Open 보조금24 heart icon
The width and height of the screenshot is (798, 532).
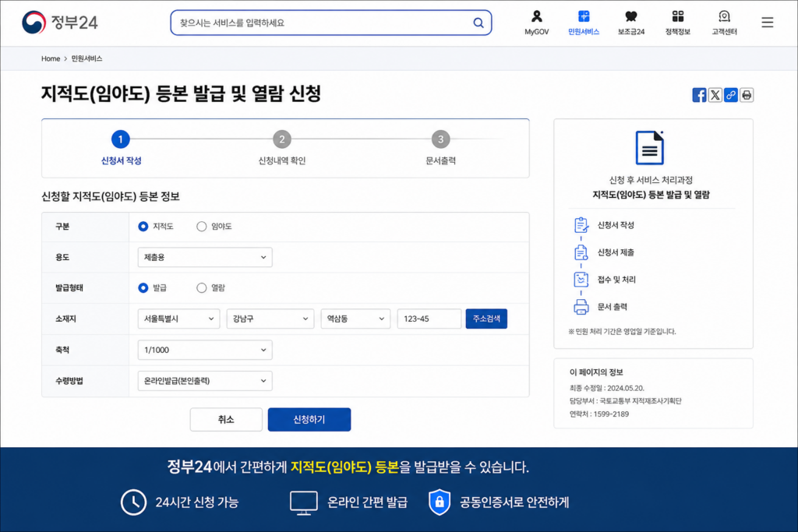[631, 16]
